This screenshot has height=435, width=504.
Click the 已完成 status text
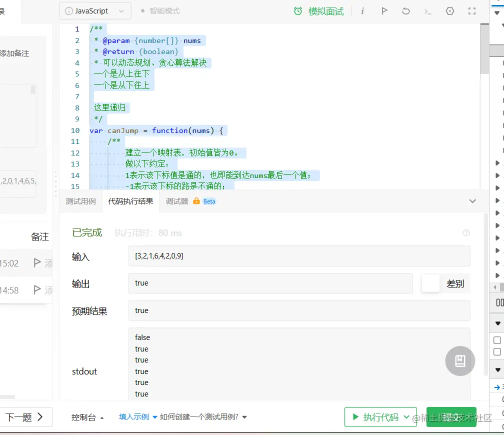(87, 232)
